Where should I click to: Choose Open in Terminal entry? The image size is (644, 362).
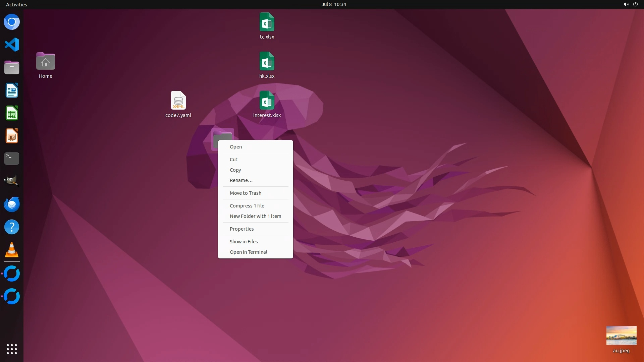click(248, 252)
